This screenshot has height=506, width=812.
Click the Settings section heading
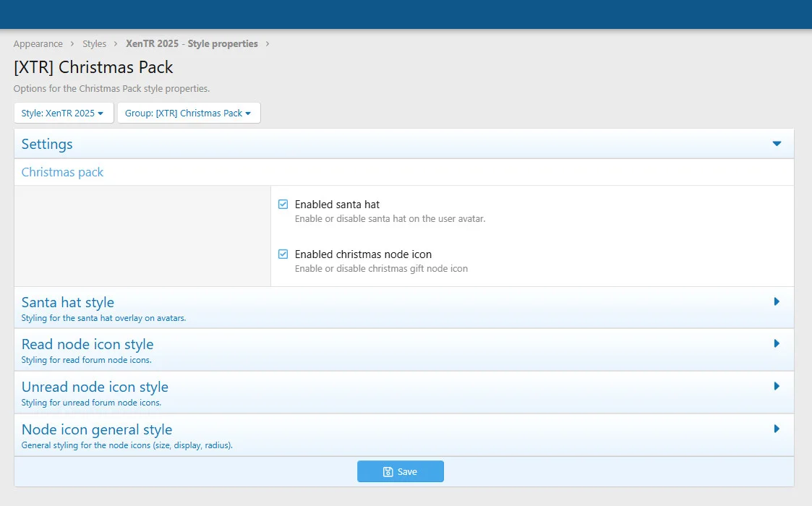(47, 144)
